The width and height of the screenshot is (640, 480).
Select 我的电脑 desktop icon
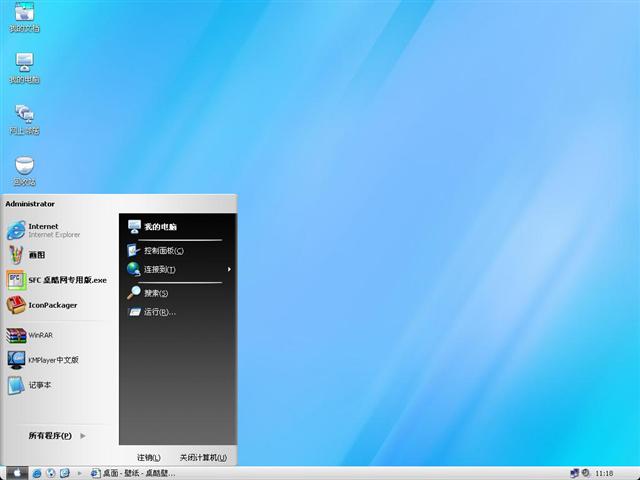pos(24,68)
